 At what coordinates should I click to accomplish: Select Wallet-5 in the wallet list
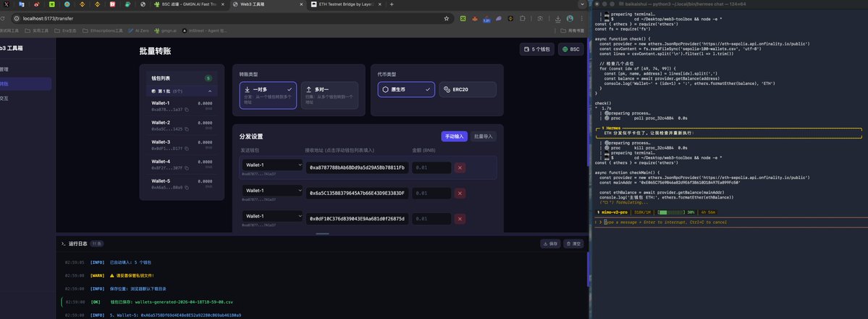coord(182,183)
